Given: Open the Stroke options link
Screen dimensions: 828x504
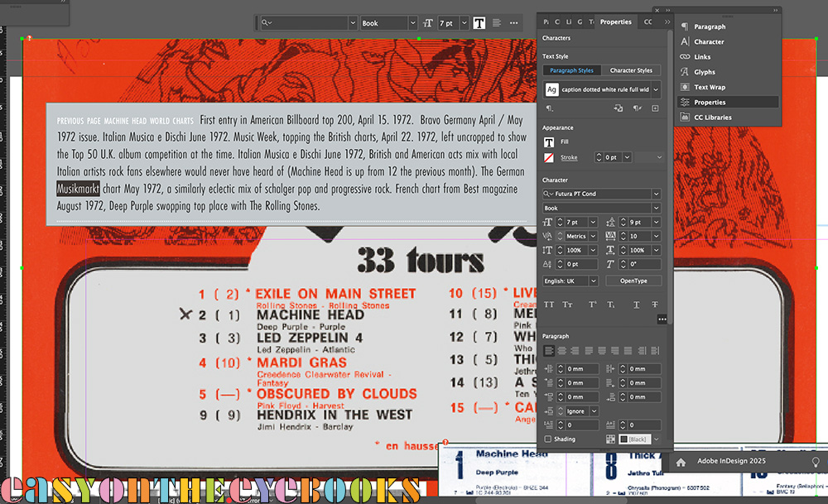Looking at the screenshot, I should coord(569,157).
